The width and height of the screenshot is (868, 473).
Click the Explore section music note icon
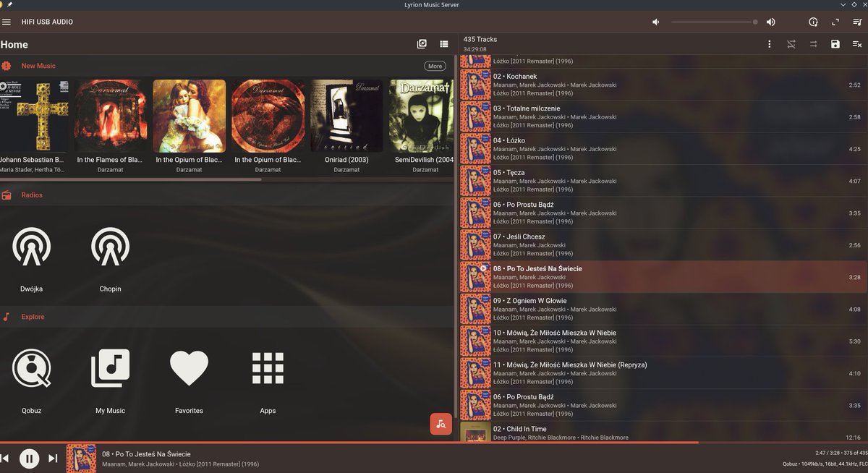[x=6, y=317]
